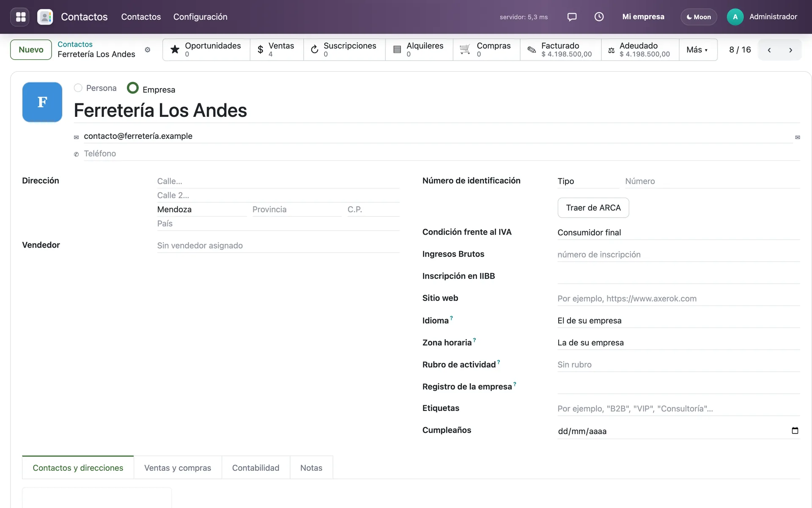
Task: Open the record actions gear icon
Action: tap(148, 50)
